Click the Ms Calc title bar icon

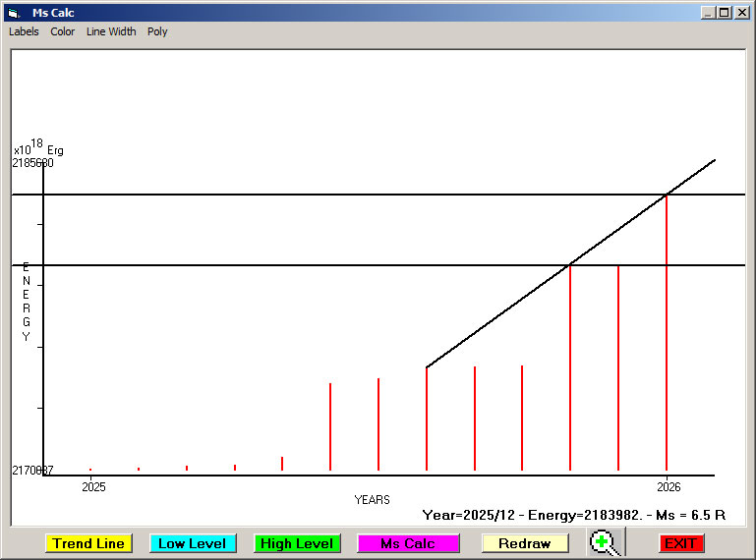coord(13,13)
